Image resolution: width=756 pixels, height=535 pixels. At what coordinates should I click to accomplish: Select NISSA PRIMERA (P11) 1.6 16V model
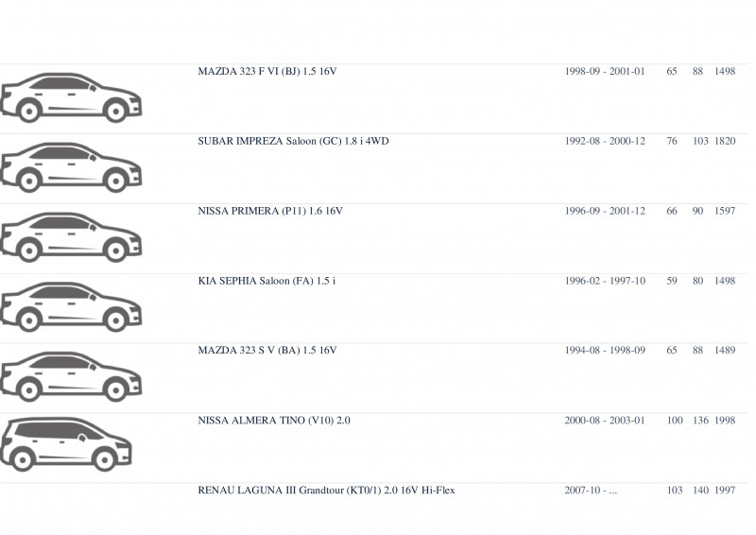pos(270,211)
